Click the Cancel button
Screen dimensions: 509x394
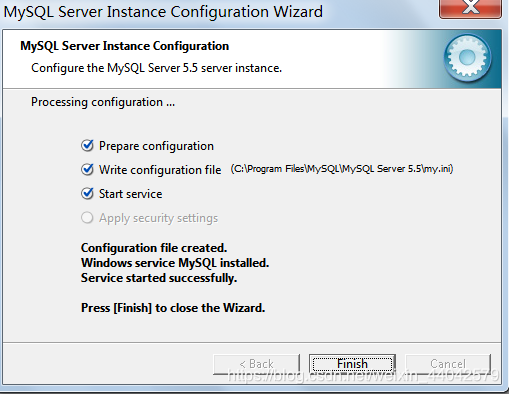(x=448, y=364)
